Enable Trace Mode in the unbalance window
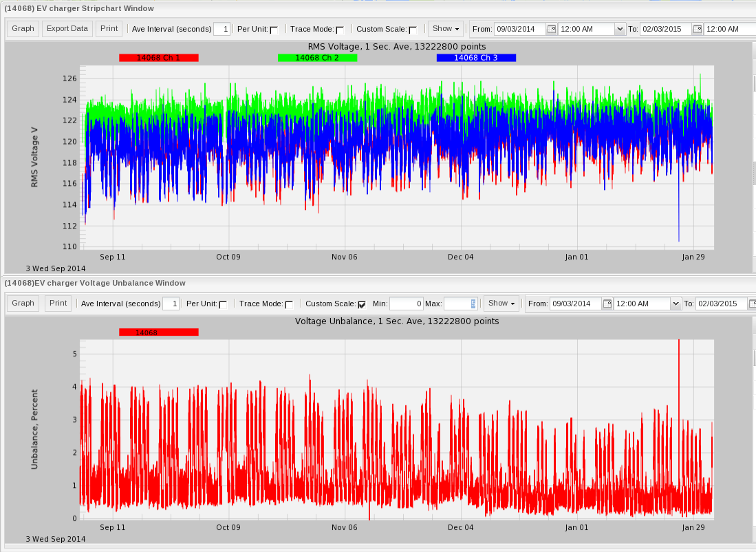This screenshot has width=756, height=552. point(288,304)
